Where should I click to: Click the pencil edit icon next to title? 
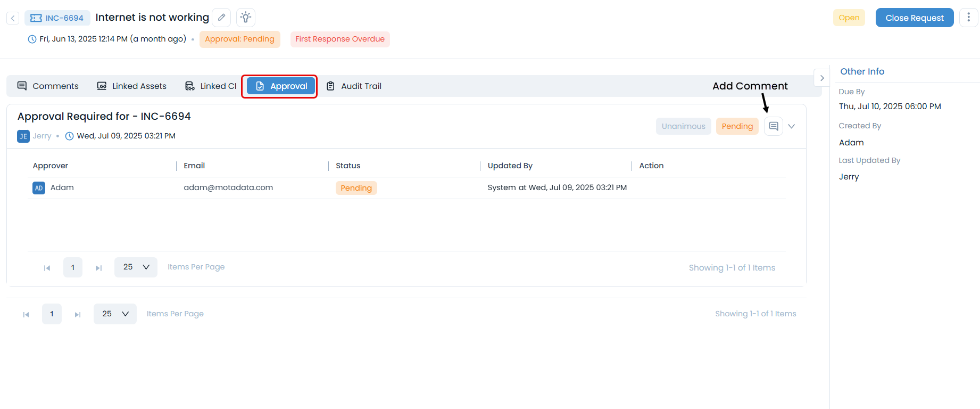point(221,18)
